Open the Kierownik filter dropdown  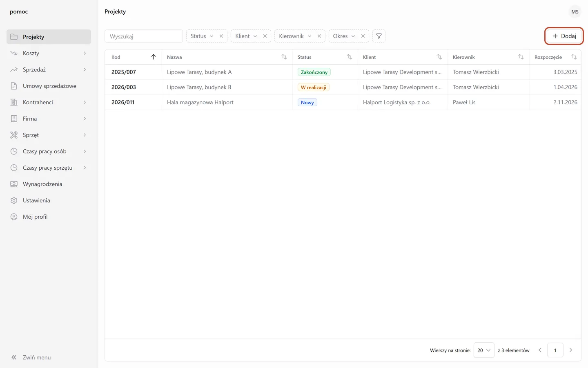295,36
